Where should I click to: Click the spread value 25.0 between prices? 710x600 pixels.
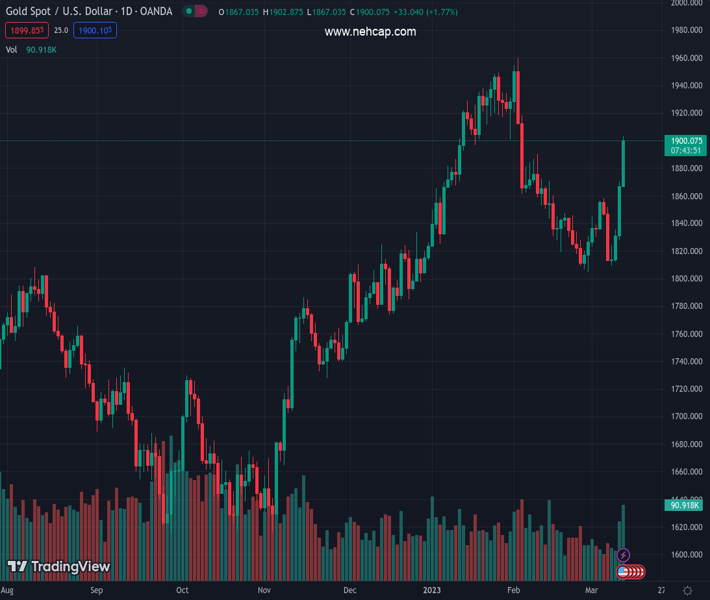[x=61, y=30]
